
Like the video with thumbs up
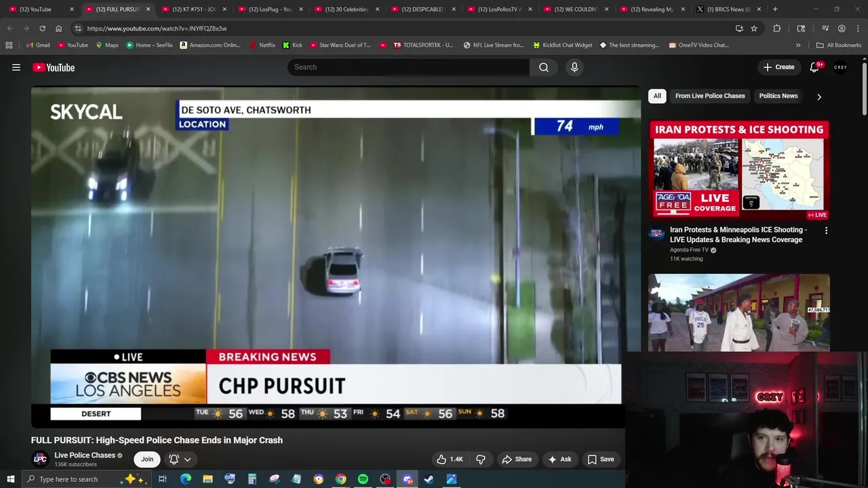450,460
